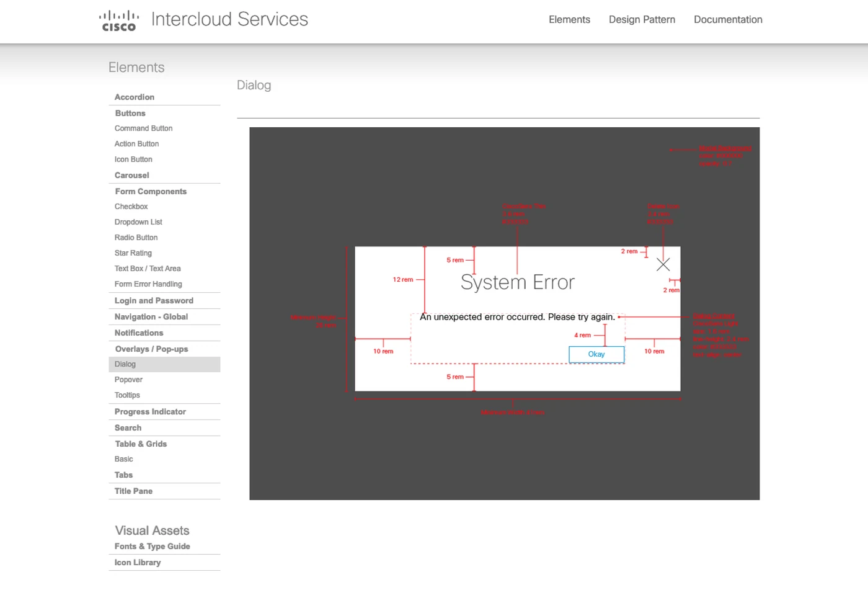Click the System Error dialog title
Image resolution: width=868 pixels, height=595 pixels.
click(518, 283)
